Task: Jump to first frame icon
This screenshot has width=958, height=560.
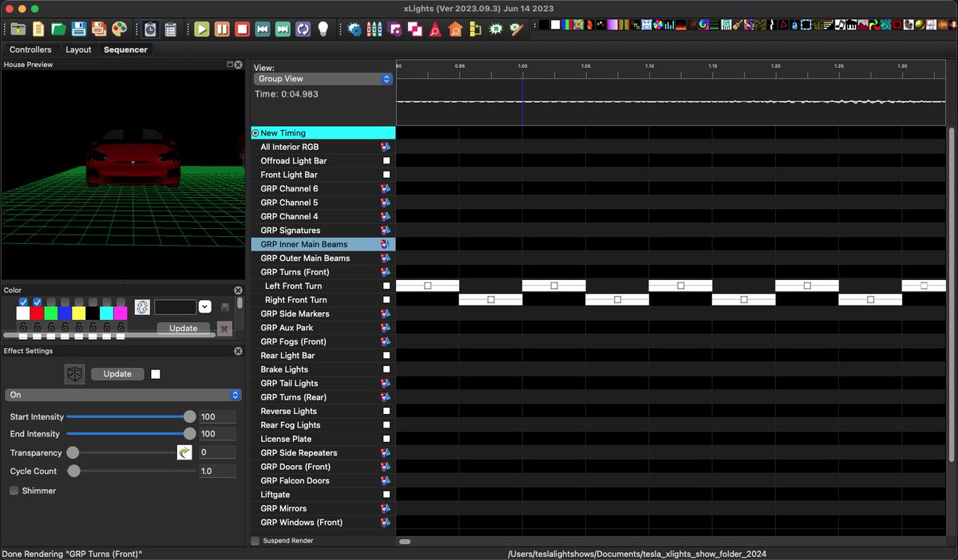Action: click(x=262, y=29)
